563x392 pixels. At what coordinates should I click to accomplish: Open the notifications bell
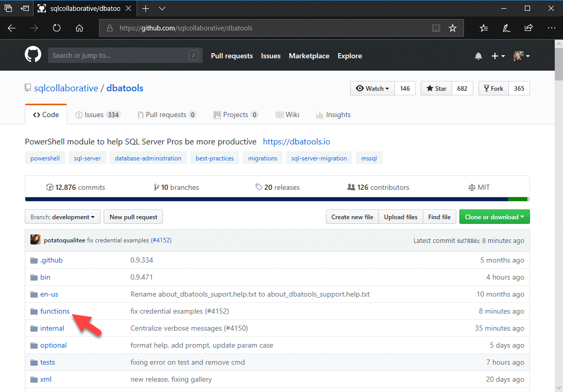click(478, 56)
